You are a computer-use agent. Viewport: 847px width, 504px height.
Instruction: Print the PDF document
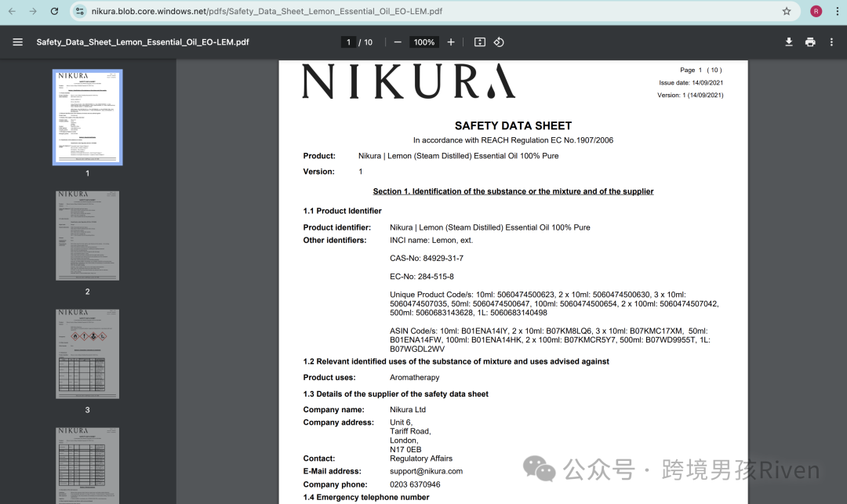click(810, 42)
